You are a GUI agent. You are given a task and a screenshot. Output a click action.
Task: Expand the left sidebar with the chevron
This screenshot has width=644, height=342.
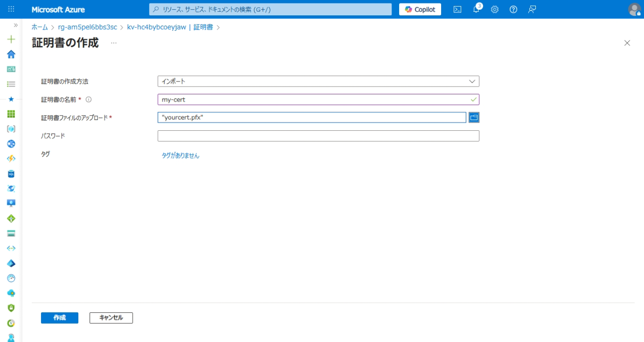pyautogui.click(x=15, y=25)
